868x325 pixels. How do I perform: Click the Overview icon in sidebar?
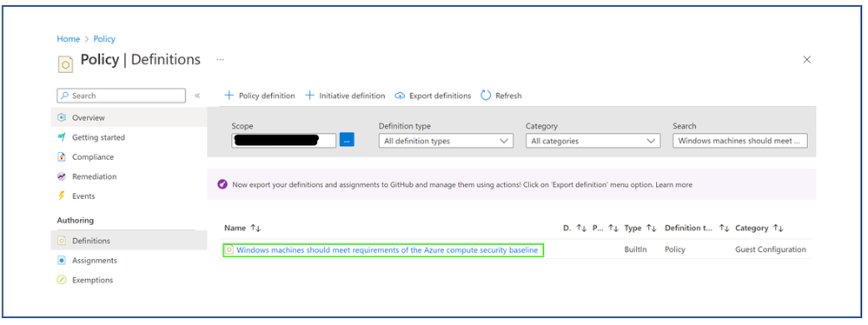pyautogui.click(x=62, y=118)
